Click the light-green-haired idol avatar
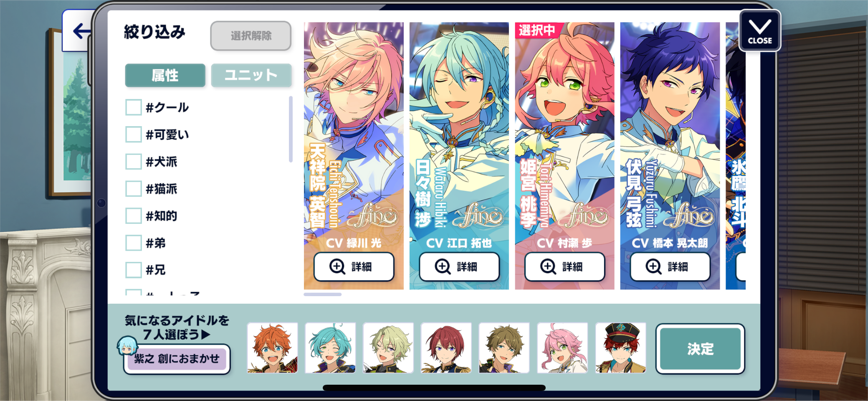This screenshot has width=868, height=401. coord(388,348)
